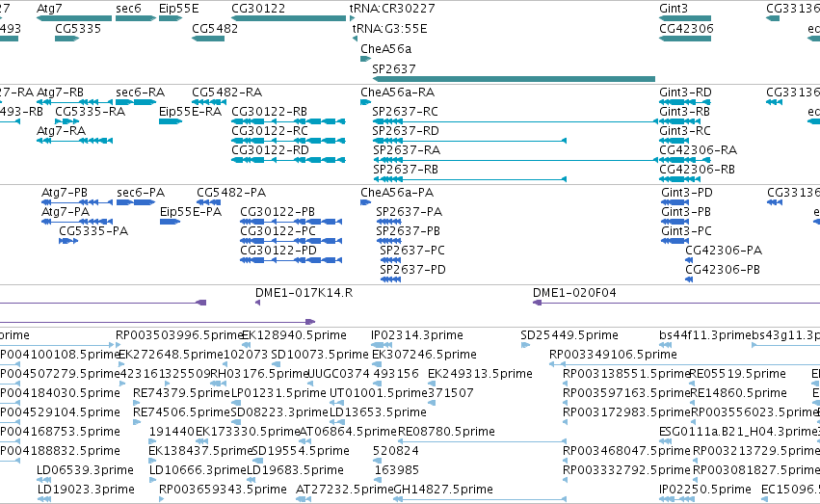Open the RP003349106.5prime cDNA label
The width and height of the screenshot is (820, 504).
coord(613,355)
